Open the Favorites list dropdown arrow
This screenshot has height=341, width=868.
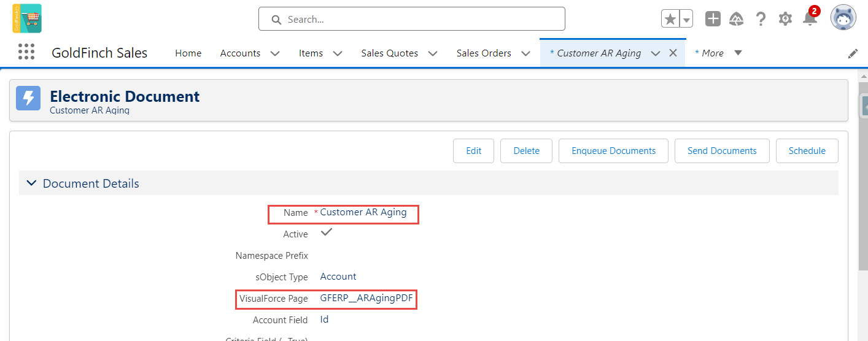tap(686, 19)
